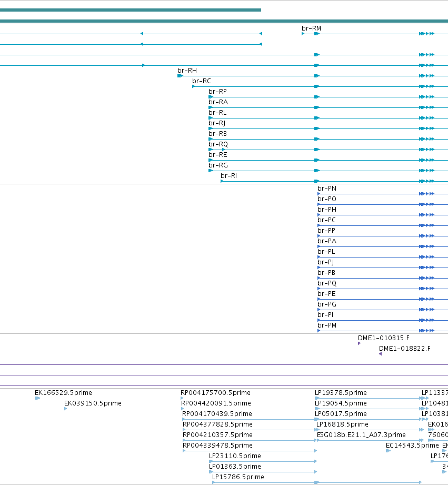Click the EC14543.5prime EST label
Screen dimensions: 448x485
pyautogui.click(x=412, y=445)
